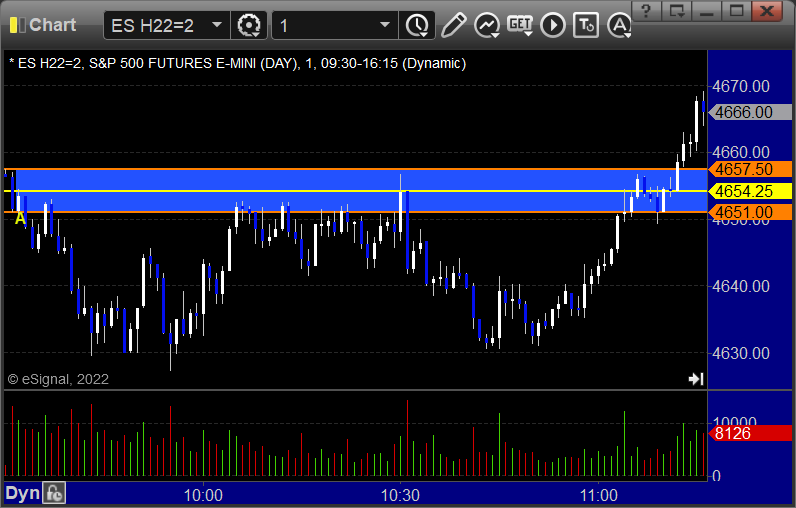
Task: Expand the interval dropdown arrow
Action: (385, 25)
